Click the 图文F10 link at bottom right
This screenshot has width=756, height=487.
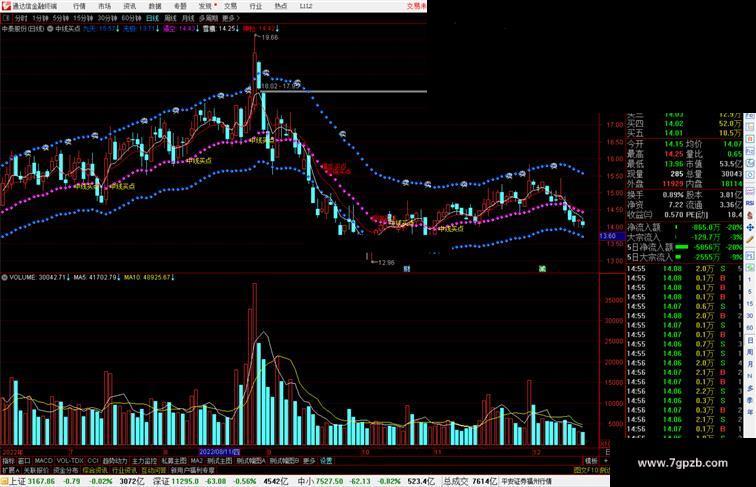(585, 470)
